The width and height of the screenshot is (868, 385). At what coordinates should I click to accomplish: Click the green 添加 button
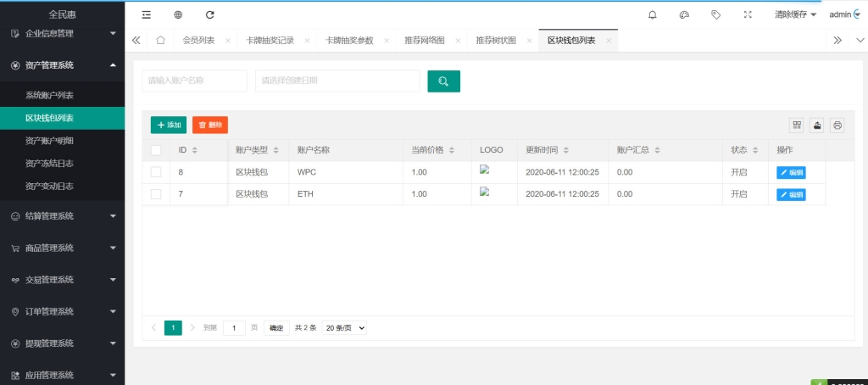(x=168, y=125)
